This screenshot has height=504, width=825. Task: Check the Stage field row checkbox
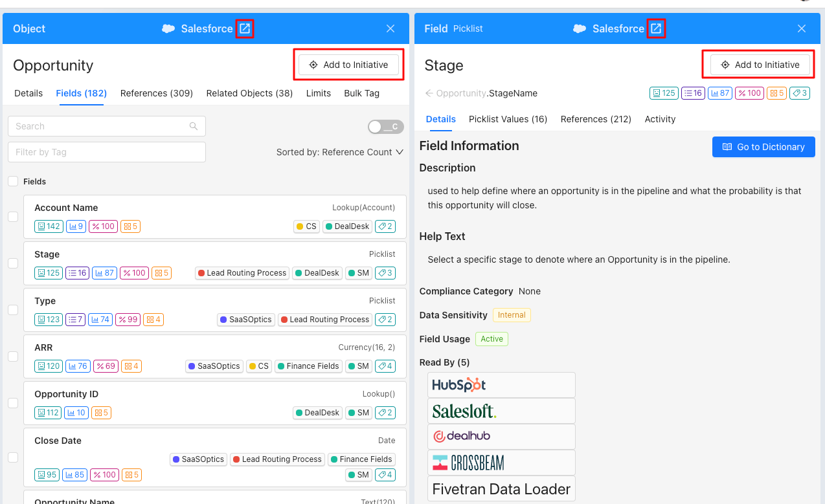click(x=13, y=263)
